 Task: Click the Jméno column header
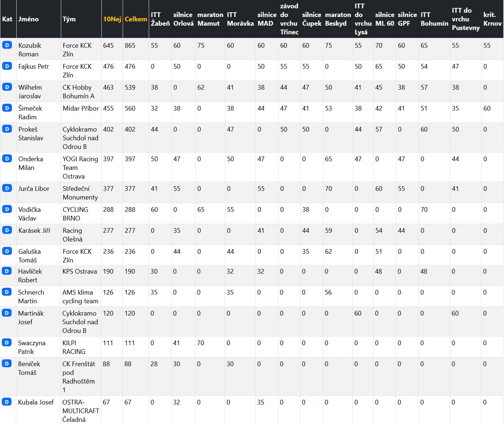(29, 19)
